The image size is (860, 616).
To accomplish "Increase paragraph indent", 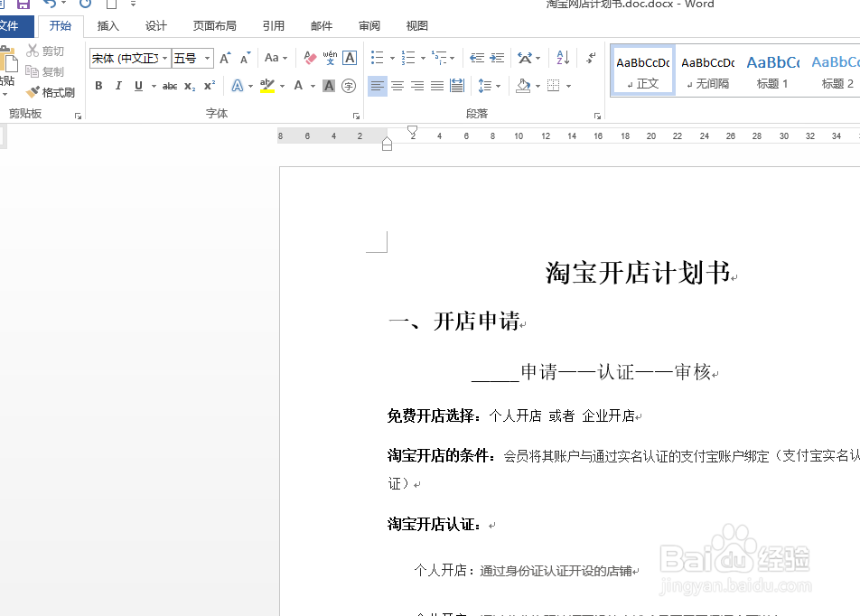I will [x=497, y=58].
